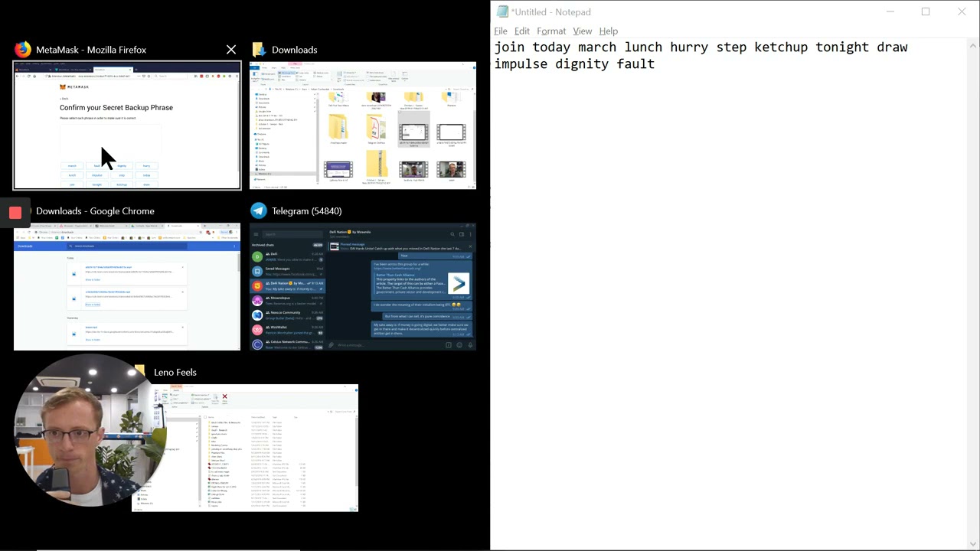Select the Downloads File Explorer thumbnail
The height and width of the screenshot is (551, 980).
tap(363, 126)
